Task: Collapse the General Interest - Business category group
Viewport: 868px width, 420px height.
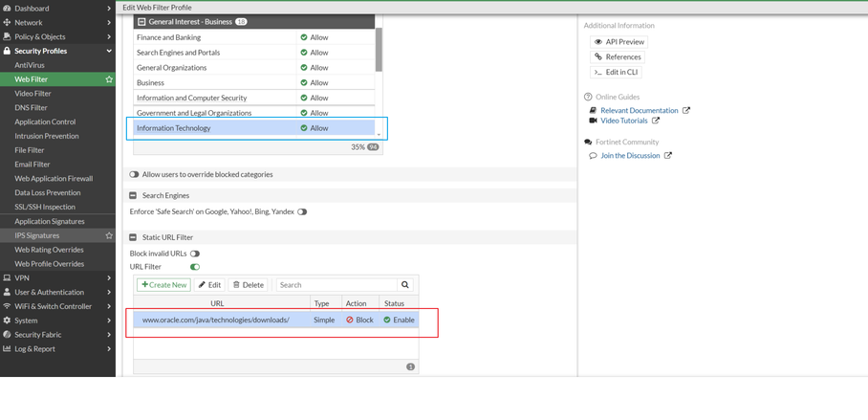Action: pyautogui.click(x=141, y=22)
